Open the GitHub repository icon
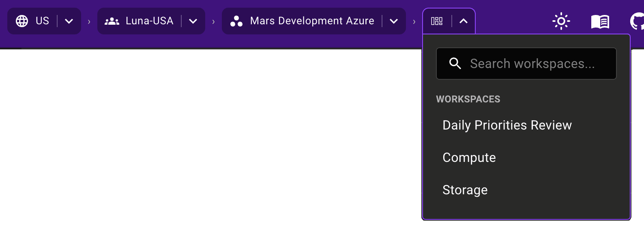Screen dimensions: 644x238 pyautogui.click(x=638, y=21)
